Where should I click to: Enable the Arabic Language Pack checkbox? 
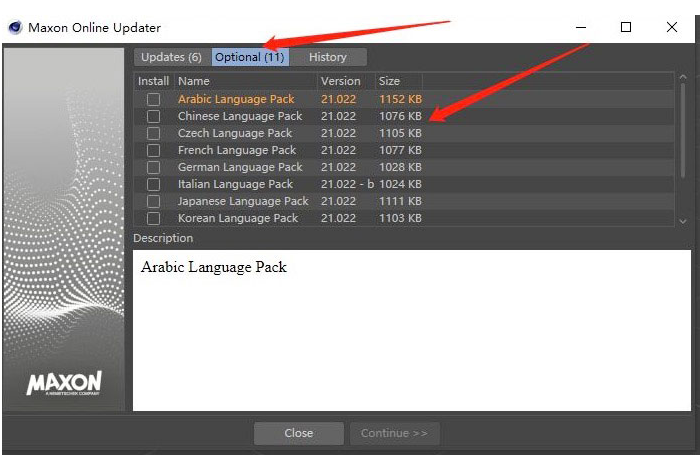(x=153, y=99)
